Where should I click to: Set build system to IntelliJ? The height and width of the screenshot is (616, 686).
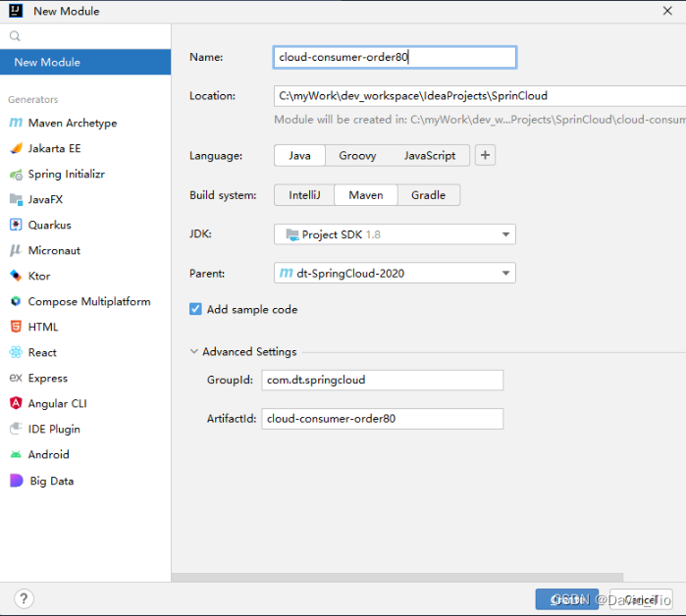[304, 195]
